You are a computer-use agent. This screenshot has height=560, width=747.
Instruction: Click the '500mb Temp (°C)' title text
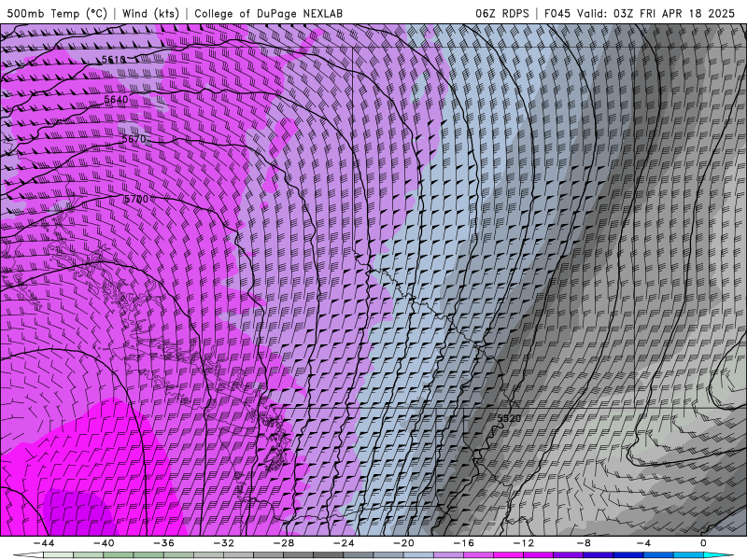coord(56,13)
